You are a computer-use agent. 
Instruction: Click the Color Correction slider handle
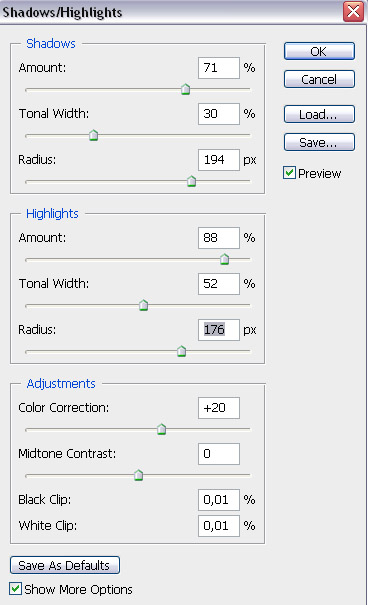[162, 429]
